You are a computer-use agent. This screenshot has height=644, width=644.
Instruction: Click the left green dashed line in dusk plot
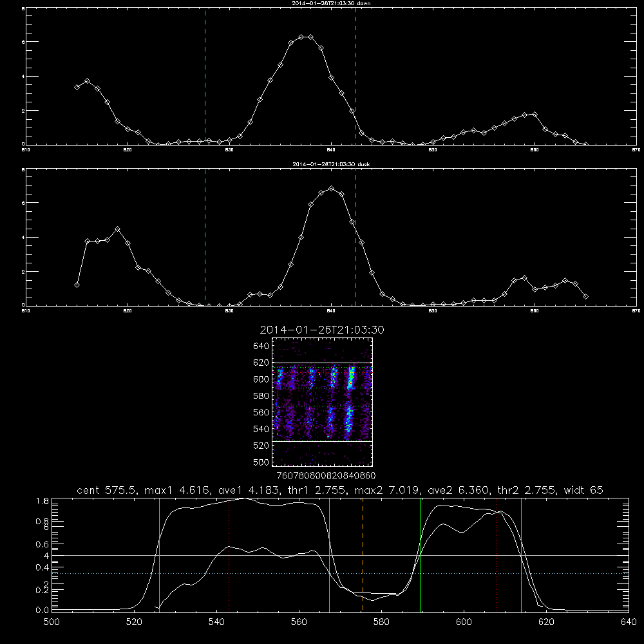click(x=205, y=238)
